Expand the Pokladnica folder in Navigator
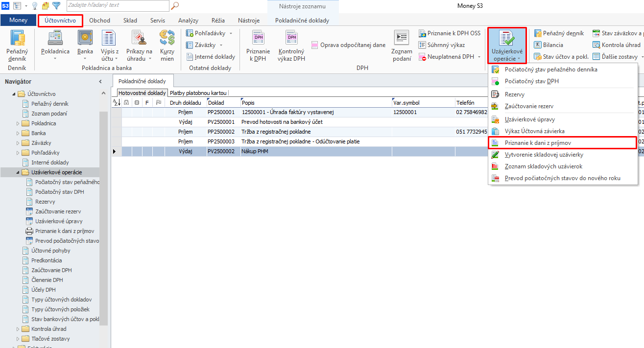The image size is (644, 348). coord(18,123)
